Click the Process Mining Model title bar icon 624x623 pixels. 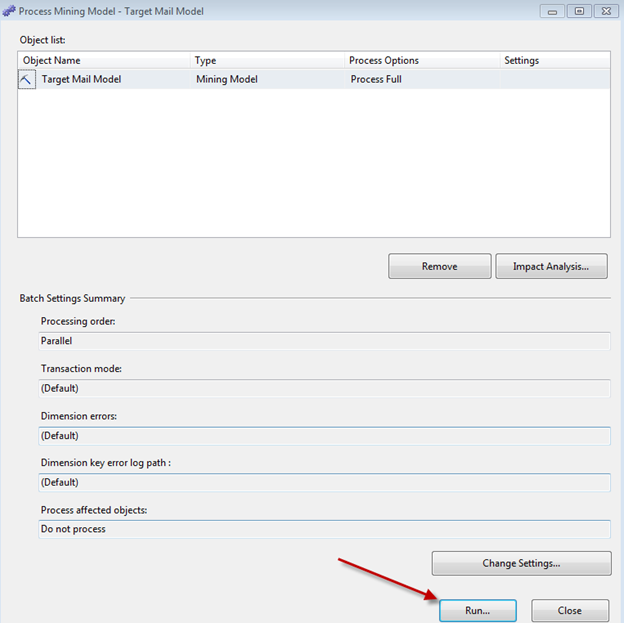click(10, 11)
